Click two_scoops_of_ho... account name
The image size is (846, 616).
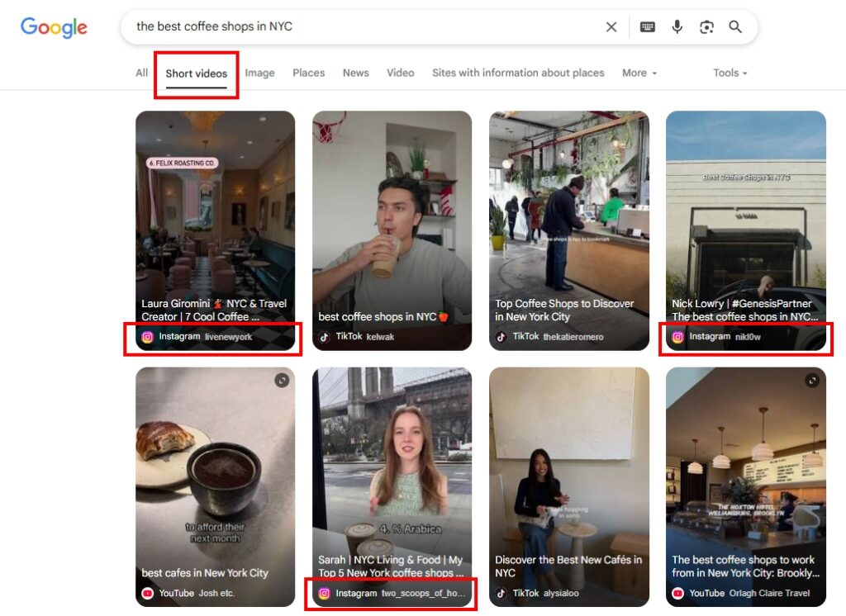pyautogui.click(x=424, y=594)
